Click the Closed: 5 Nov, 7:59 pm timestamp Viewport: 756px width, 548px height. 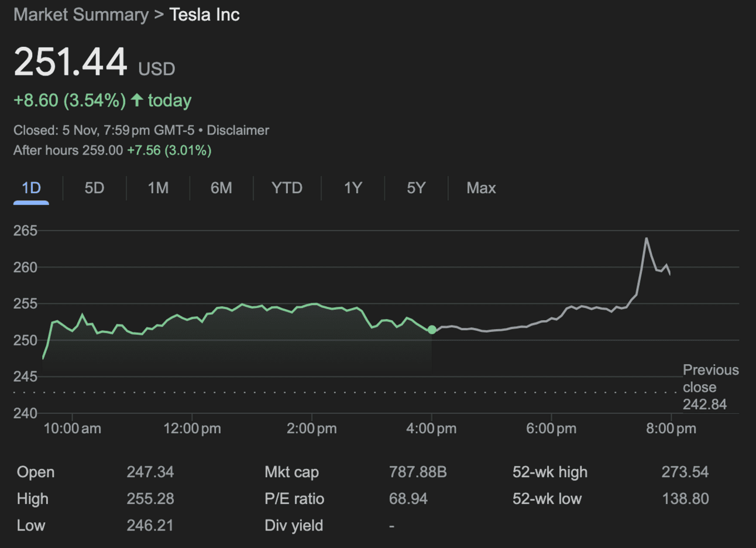[104, 130]
